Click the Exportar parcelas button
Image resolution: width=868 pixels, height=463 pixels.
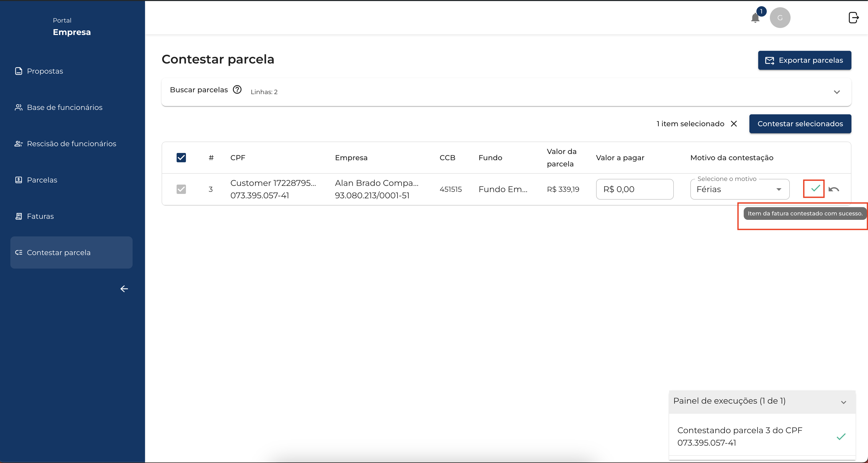804,60
